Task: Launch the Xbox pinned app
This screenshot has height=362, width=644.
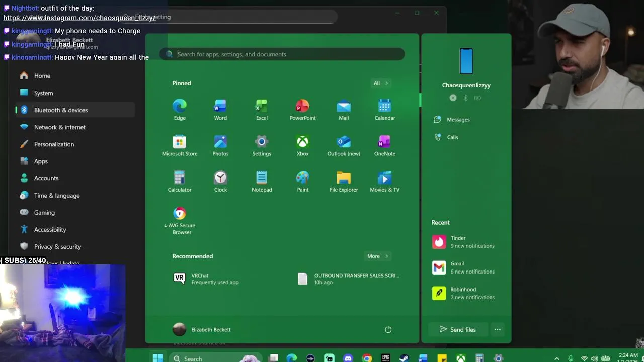Action: [302, 146]
